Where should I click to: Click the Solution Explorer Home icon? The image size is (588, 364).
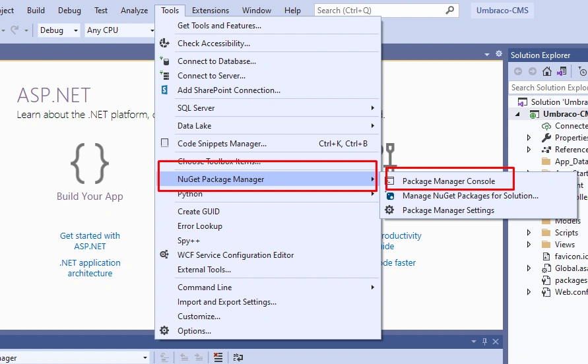[x=546, y=71]
